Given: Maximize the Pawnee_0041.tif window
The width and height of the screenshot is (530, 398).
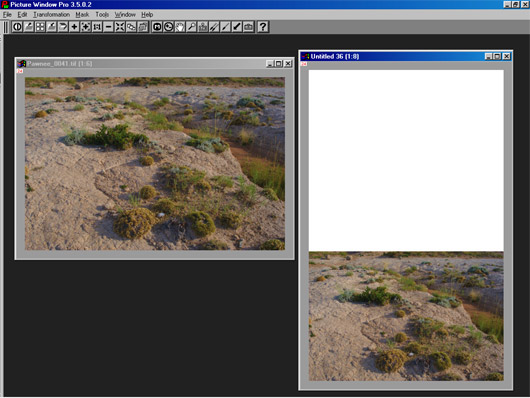Looking at the screenshot, I should [279, 64].
